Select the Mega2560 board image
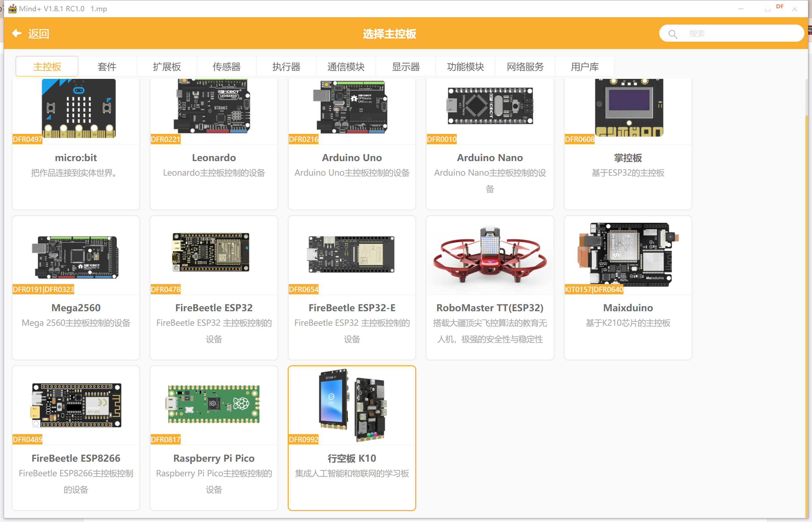The height and width of the screenshot is (522, 812). click(x=75, y=257)
